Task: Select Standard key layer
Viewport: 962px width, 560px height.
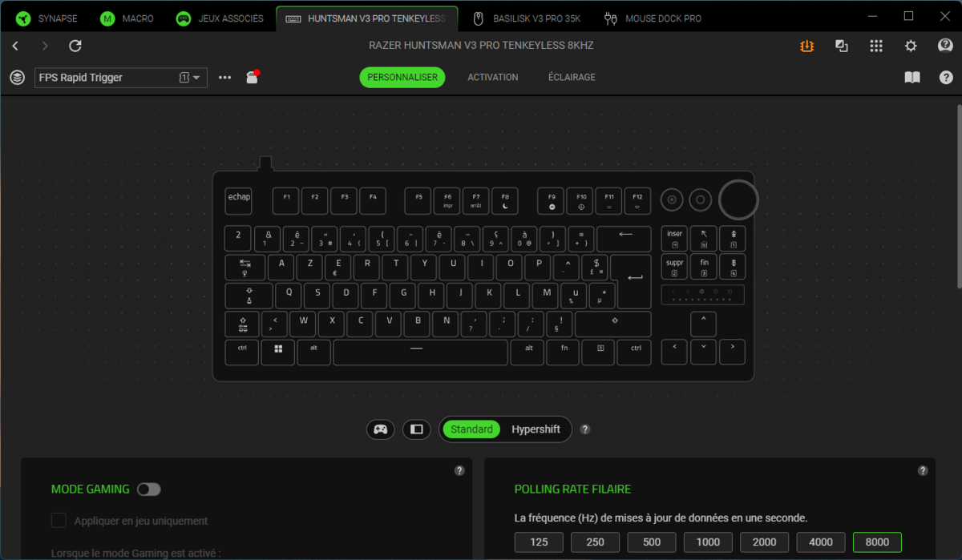Action: coord(471,429)
